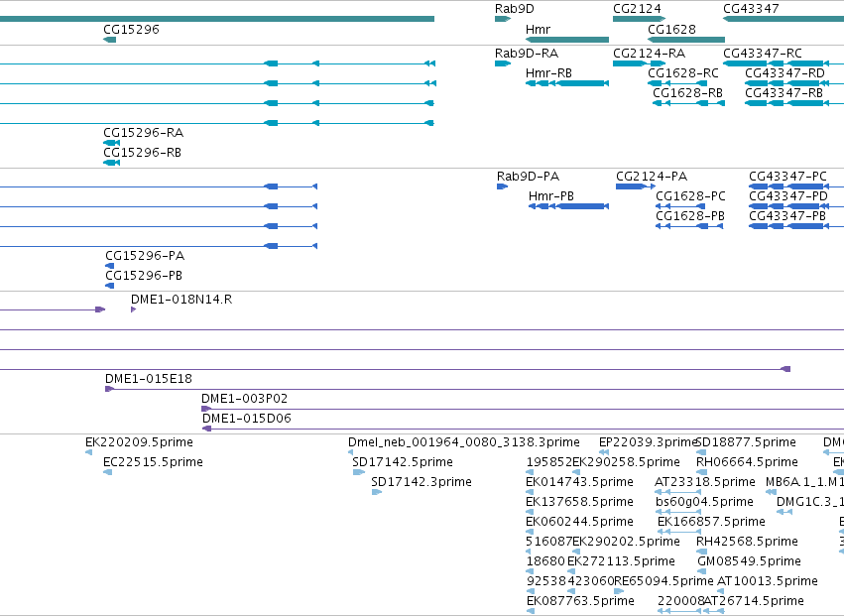
Task: Click EST SD17142.3prime
Action: tap(422, 482)
